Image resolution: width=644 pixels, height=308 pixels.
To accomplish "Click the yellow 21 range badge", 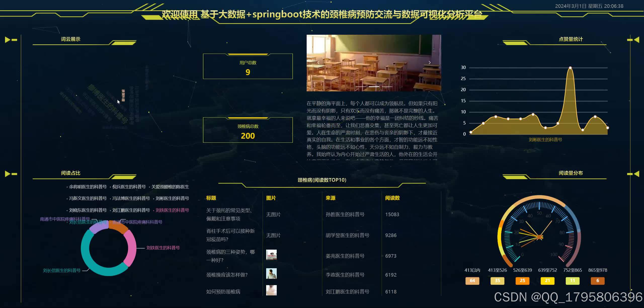I will pos(547,281).
